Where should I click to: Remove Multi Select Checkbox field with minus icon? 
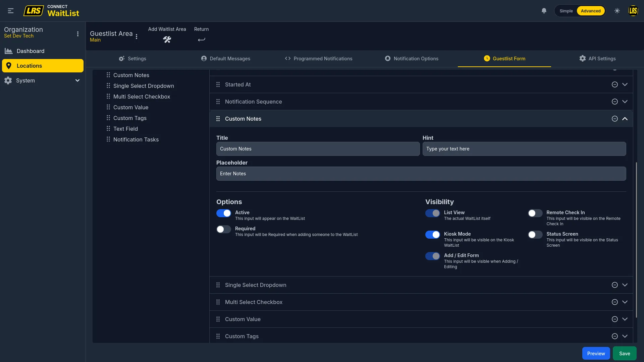pyautogui.click(x=614, y=302)
